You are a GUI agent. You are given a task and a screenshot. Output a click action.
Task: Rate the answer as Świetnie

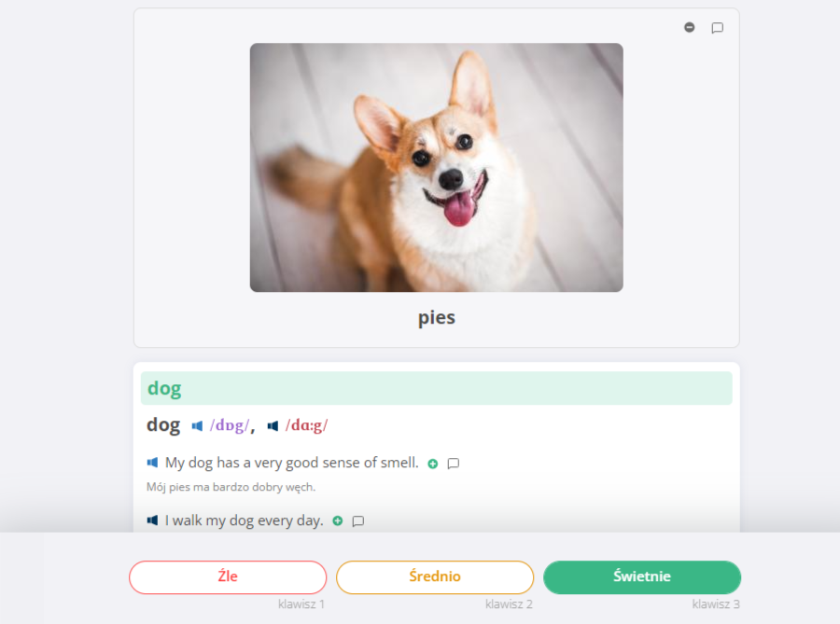pos(642,577)
